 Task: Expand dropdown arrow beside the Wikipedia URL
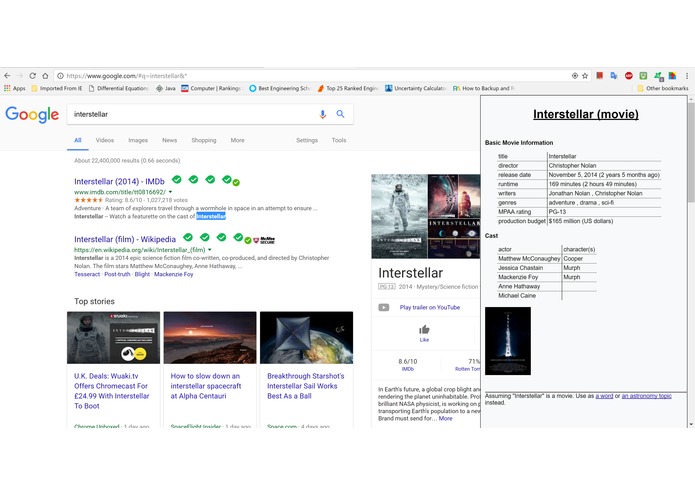(210, 250)
